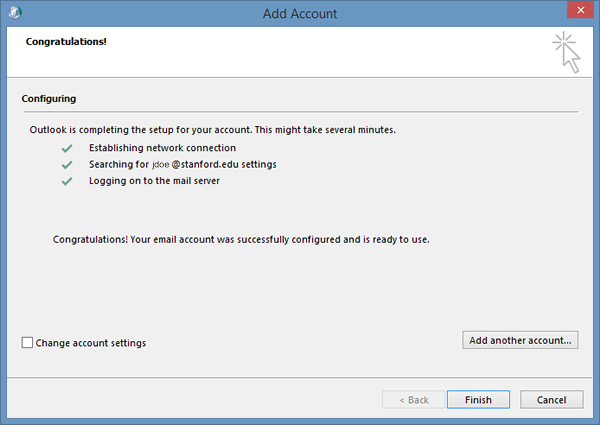The image size is (600, 425).
Task: Click the Outlook icon in the title bar
Action: 12,13
